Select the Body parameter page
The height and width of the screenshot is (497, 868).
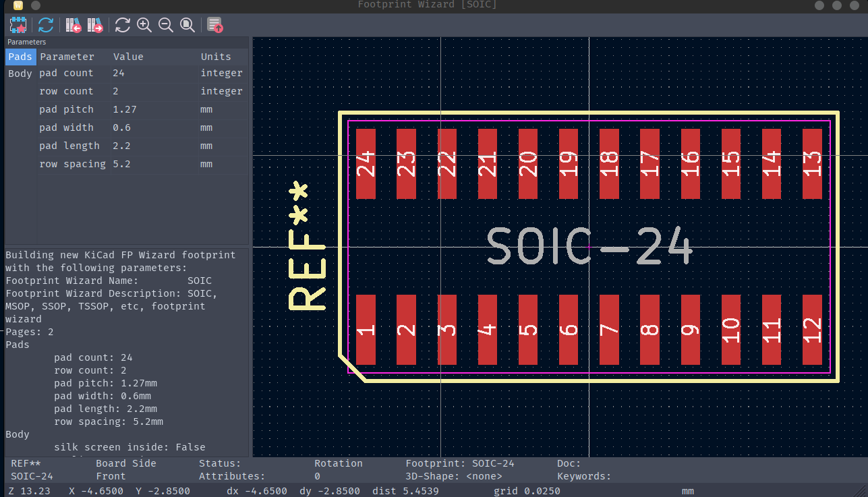[x=20, y=74]
